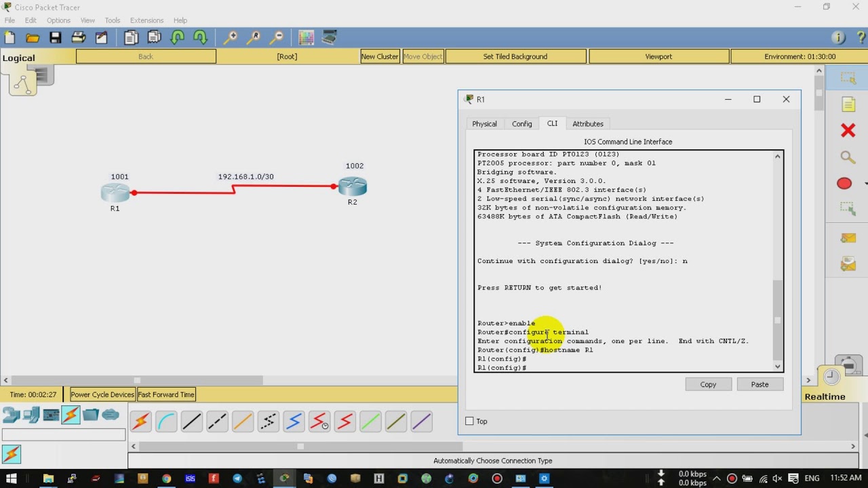Open the Edit menu
868x488 pixels.
(x=31, y=20)
